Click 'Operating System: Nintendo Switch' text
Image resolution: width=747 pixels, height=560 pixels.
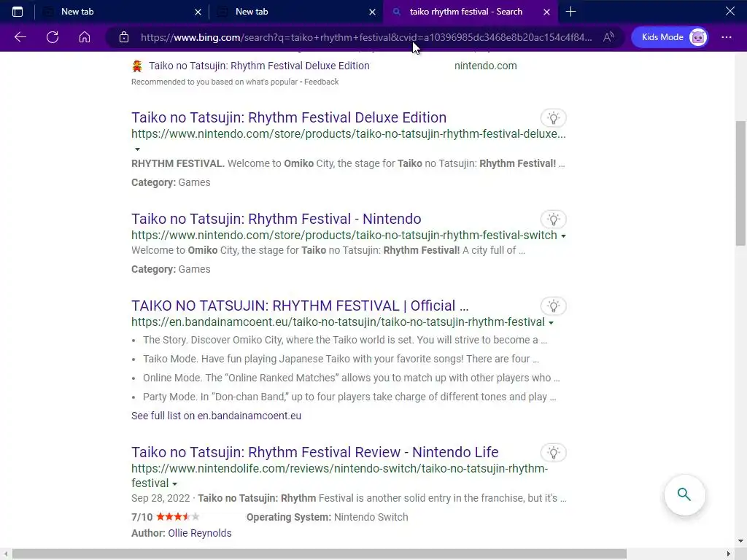328,517
